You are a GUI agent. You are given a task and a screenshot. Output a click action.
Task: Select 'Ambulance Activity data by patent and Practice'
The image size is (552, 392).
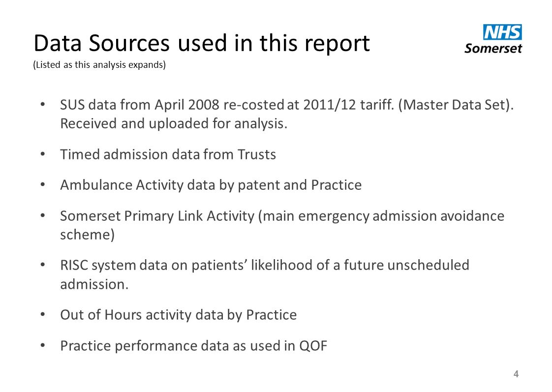(x=211, y=185)
